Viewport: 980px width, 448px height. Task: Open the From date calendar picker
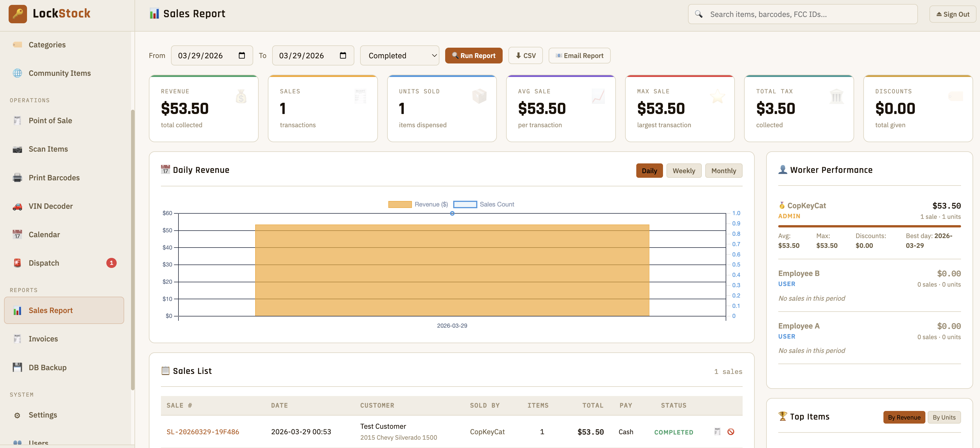(242, 55)
